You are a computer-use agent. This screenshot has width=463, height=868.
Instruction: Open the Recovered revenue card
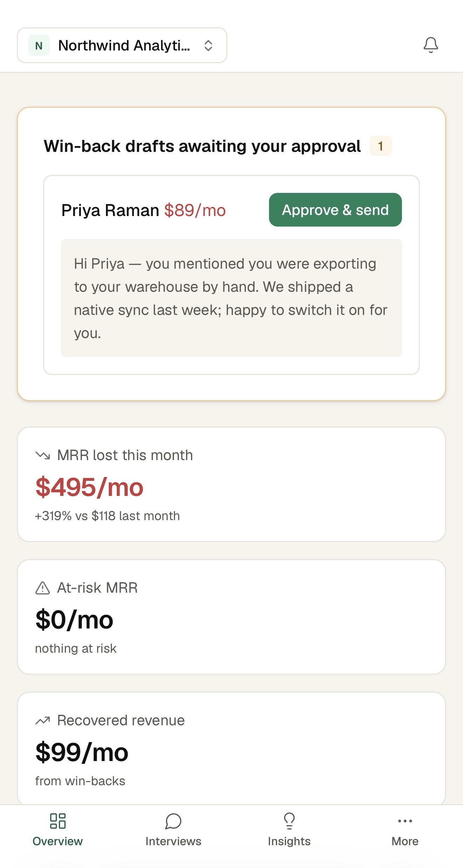pyautogui.click(x=231, y=749)
